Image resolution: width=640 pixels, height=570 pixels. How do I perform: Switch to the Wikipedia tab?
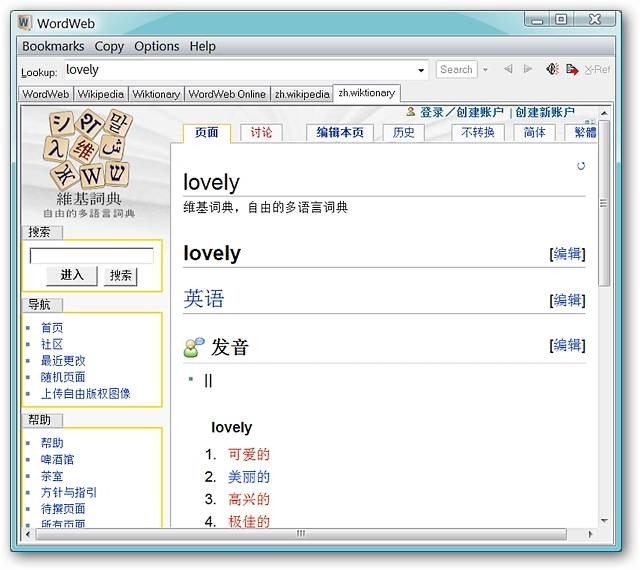[x=100, y=94]
